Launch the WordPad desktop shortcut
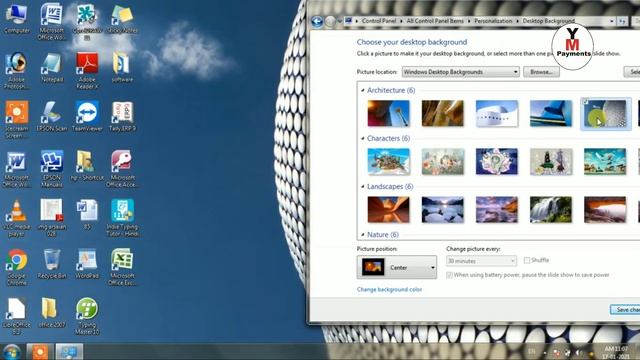Viewport: 640px width, 360px height. pyautogui.click(x=87, y=264)
